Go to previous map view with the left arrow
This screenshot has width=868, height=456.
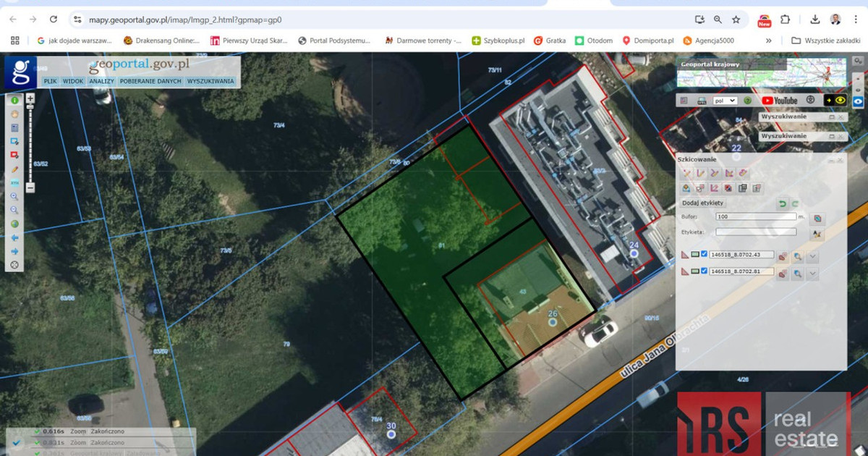[x=14, y=237]
